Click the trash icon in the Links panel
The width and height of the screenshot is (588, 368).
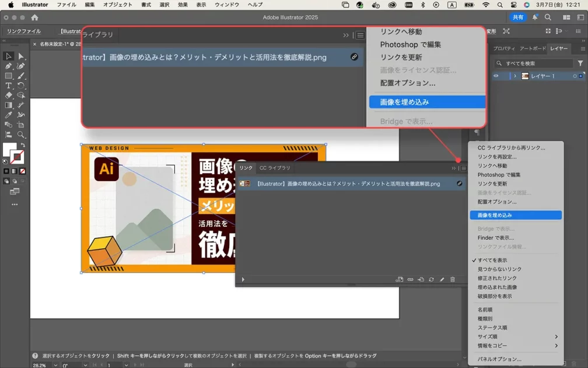(453, 280)
